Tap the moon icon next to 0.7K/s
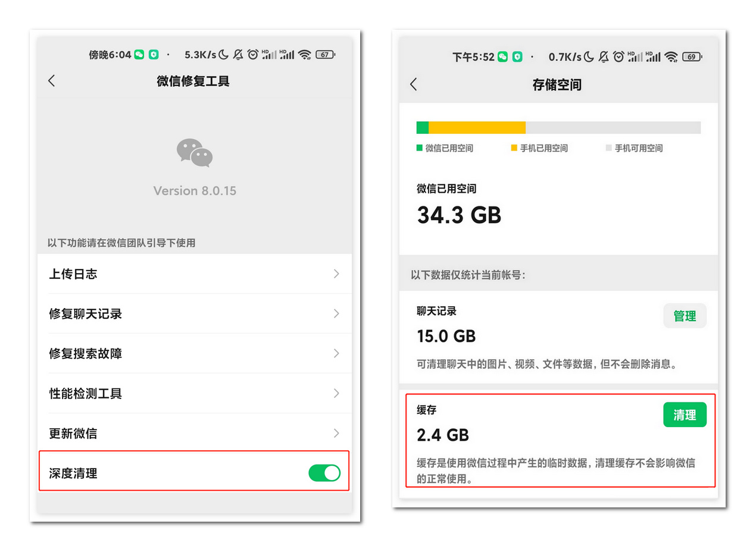This screenshot has width=756, height=552. click(x=588, y=57)
